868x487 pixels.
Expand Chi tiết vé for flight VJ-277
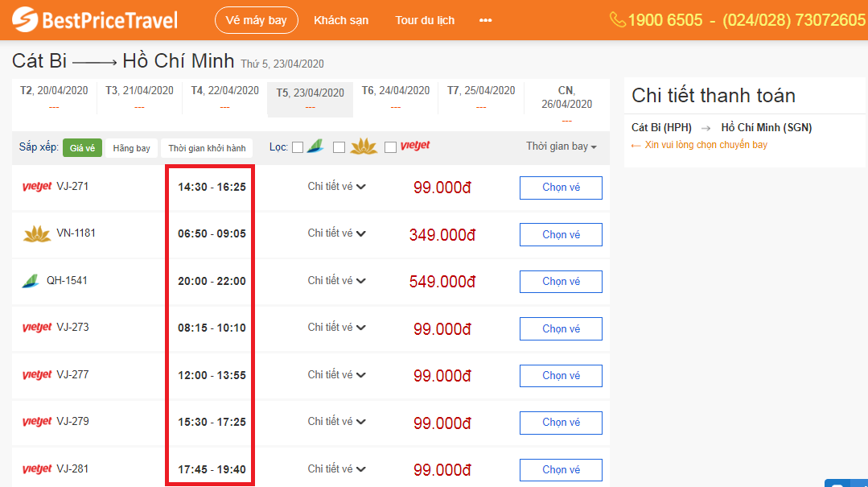click(336, 375)
